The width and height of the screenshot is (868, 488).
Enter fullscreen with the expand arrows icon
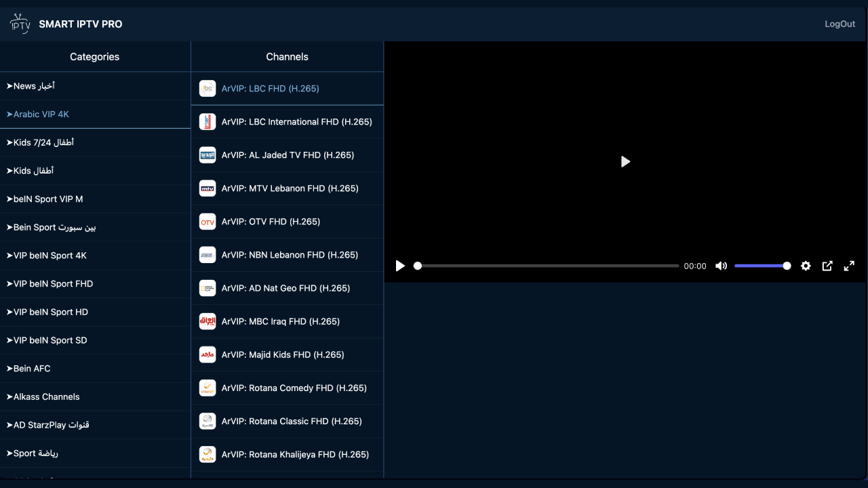click(849, 266)
